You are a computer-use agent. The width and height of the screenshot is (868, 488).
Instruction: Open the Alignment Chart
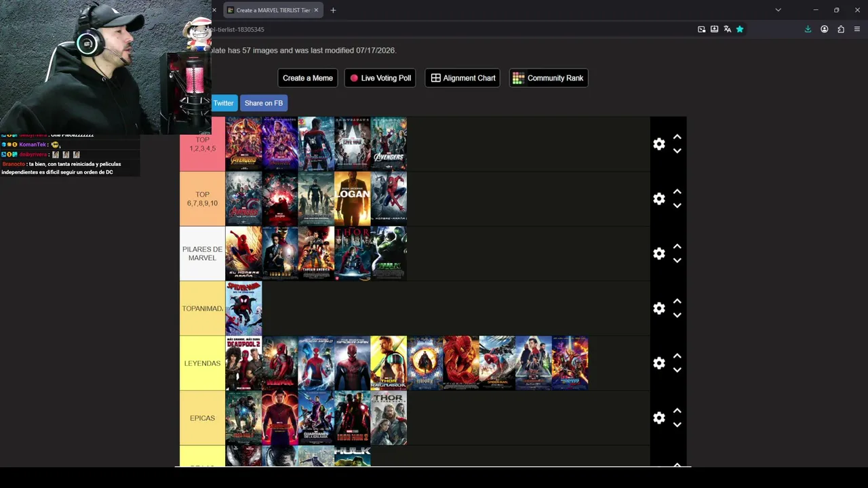pos(463,78)
